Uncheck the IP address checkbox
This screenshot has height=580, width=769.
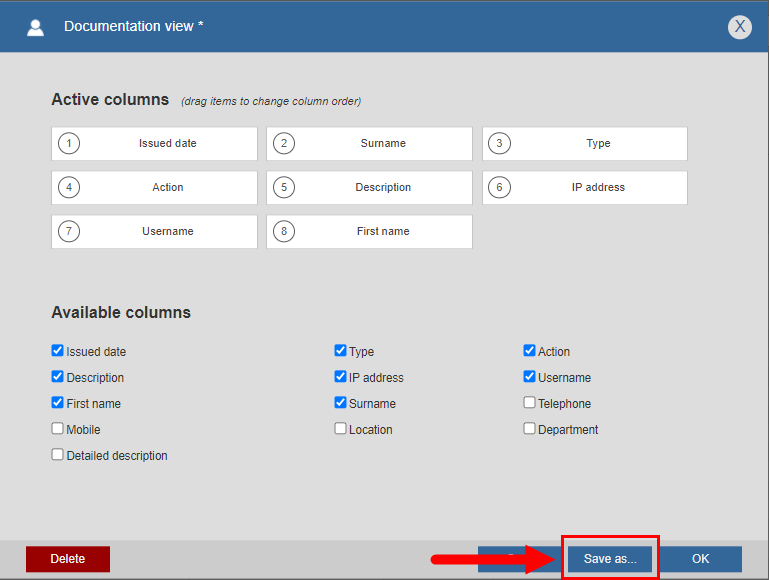[x=340, y=376]
